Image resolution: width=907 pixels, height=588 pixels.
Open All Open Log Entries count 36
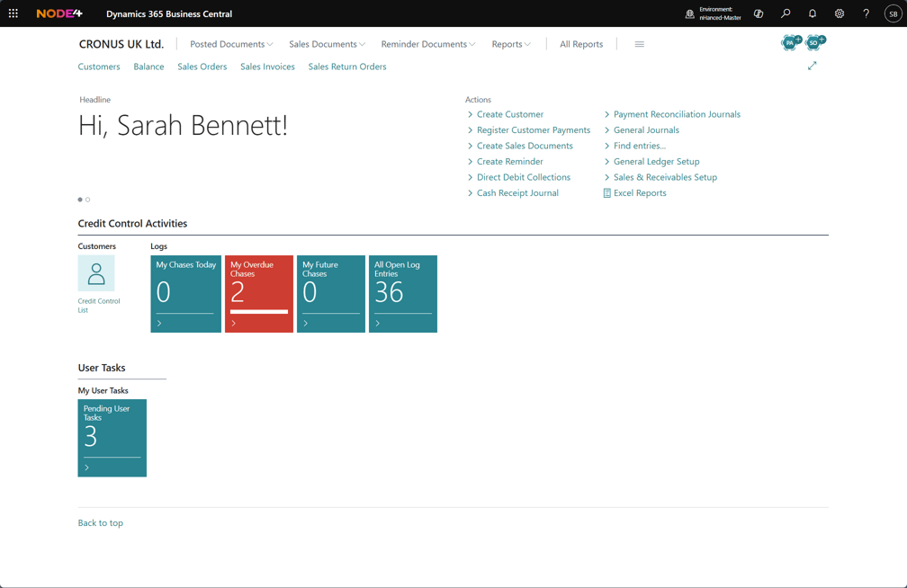click(389, 292)
